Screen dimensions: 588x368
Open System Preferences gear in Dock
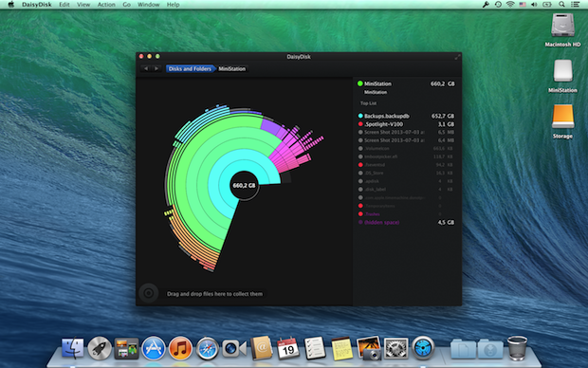point(395,348)
